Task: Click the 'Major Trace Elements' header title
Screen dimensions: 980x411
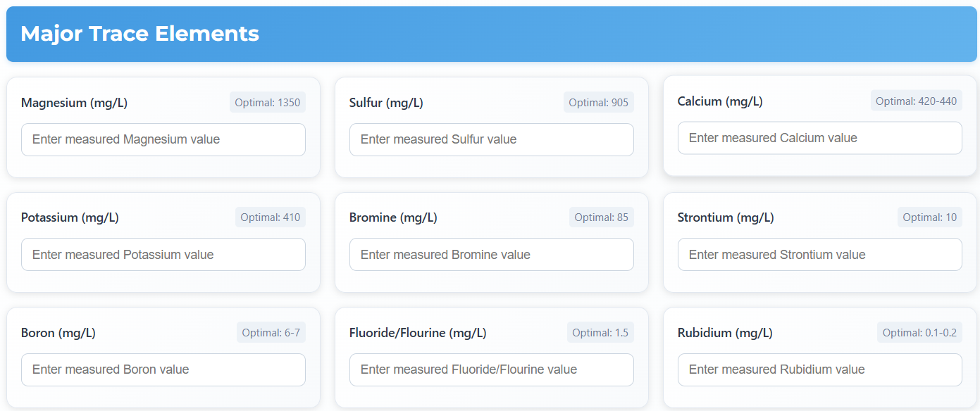Action: click(139, 34)
